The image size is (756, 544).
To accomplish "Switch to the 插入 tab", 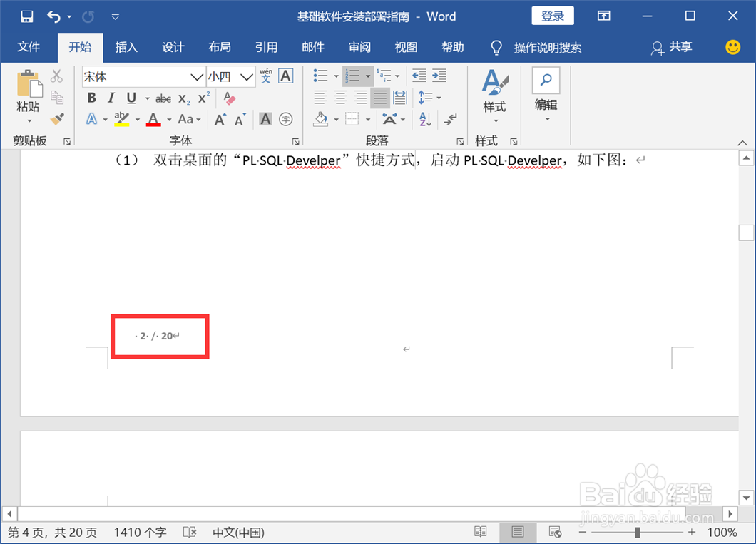I will point(126,47).
